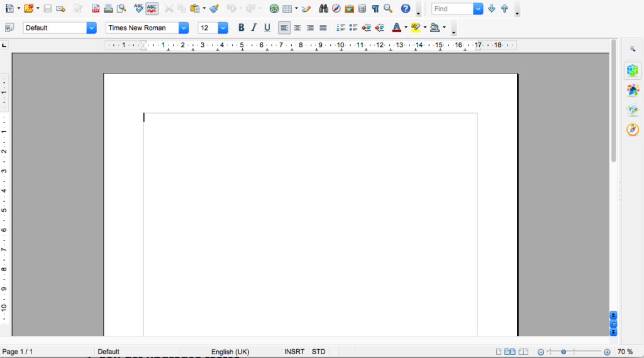Expand the Times New Roman font dropdown

[184, 28]
